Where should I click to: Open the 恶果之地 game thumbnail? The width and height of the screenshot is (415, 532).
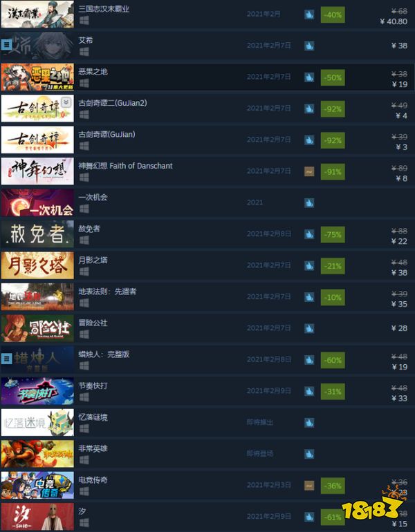(37, 77)
